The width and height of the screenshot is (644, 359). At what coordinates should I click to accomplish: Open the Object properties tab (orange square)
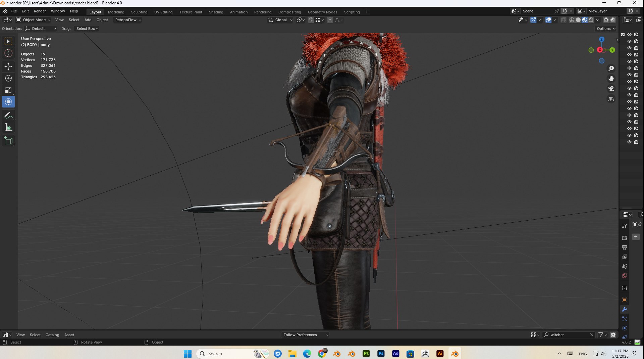click(x=625, y=300)
